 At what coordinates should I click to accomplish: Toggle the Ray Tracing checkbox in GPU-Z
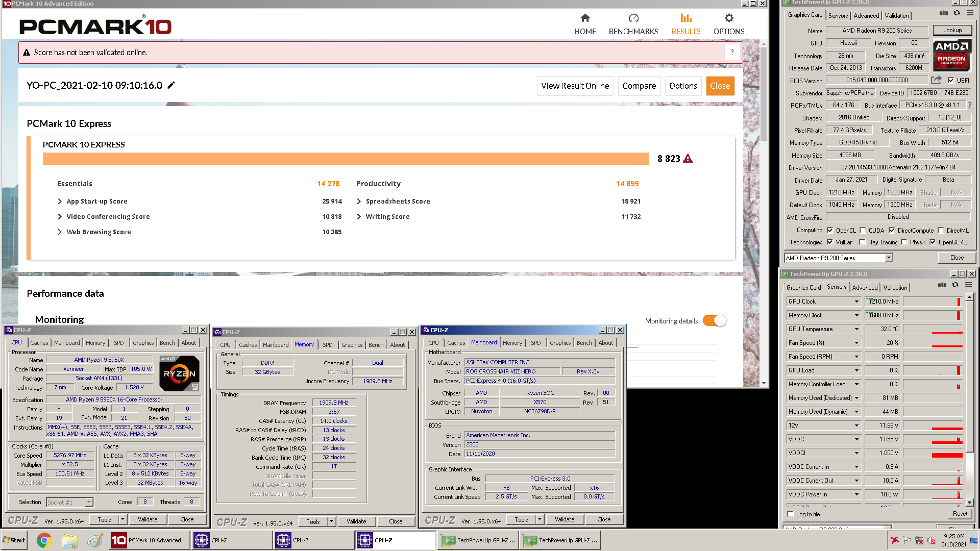(x=862, y=242)
